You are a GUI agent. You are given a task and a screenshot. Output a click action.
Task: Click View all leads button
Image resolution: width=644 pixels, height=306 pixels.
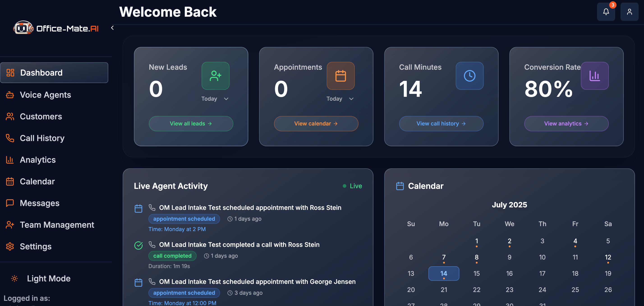pos(191,124)
